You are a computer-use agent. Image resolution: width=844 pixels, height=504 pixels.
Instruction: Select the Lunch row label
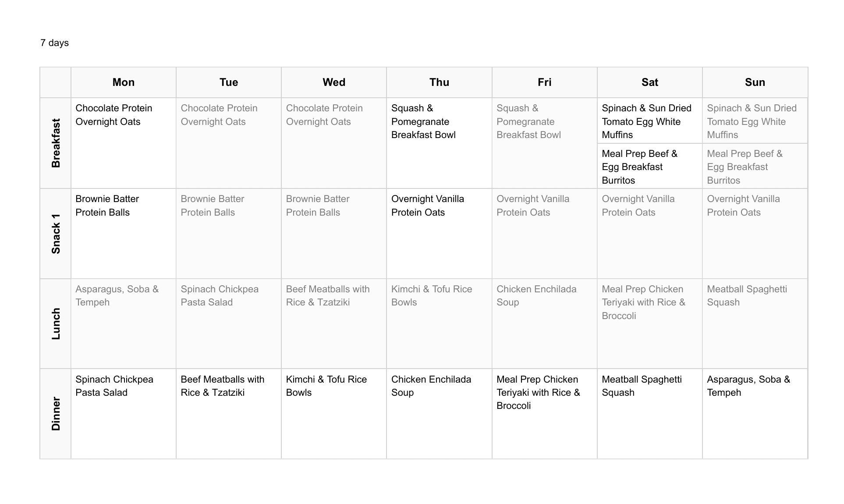point(56,324)
